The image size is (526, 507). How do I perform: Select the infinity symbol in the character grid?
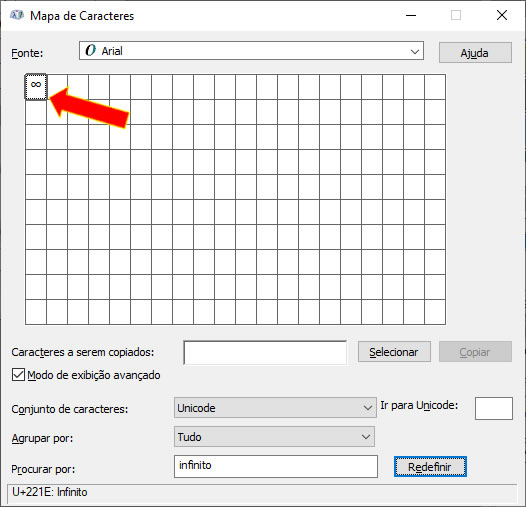(36, 87)
